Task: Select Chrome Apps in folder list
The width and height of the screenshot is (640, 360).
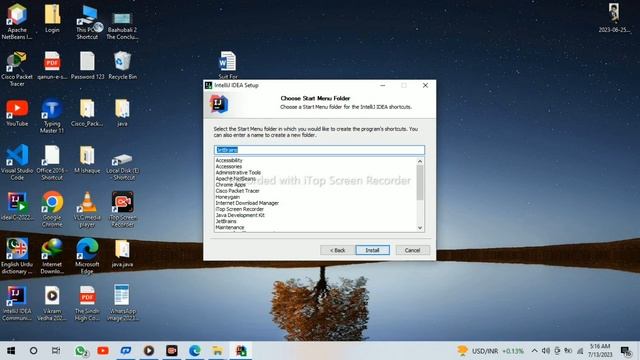Action: tap(231, 184)
